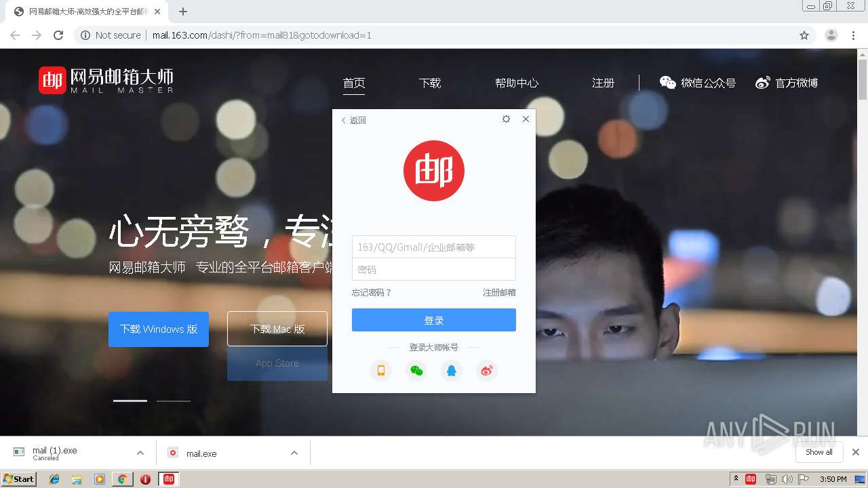Open media player from taskbar
Screen dimensions: 868x488
(100, 479)
